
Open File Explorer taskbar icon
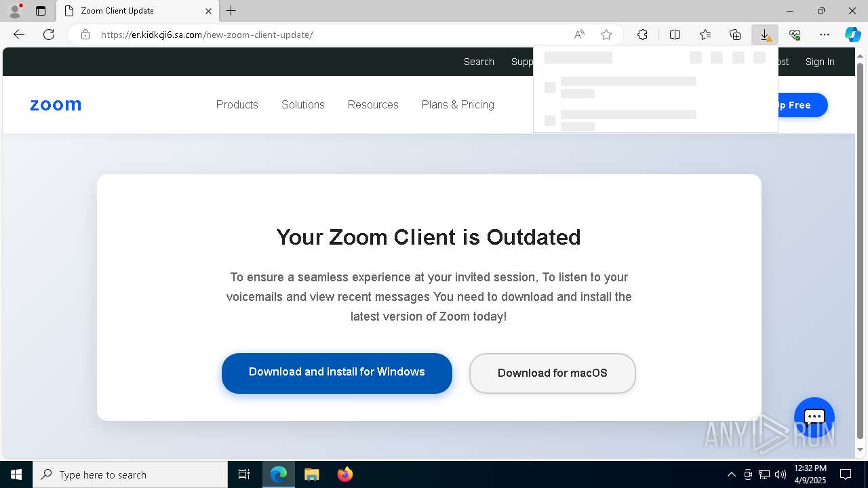point(311,474)
